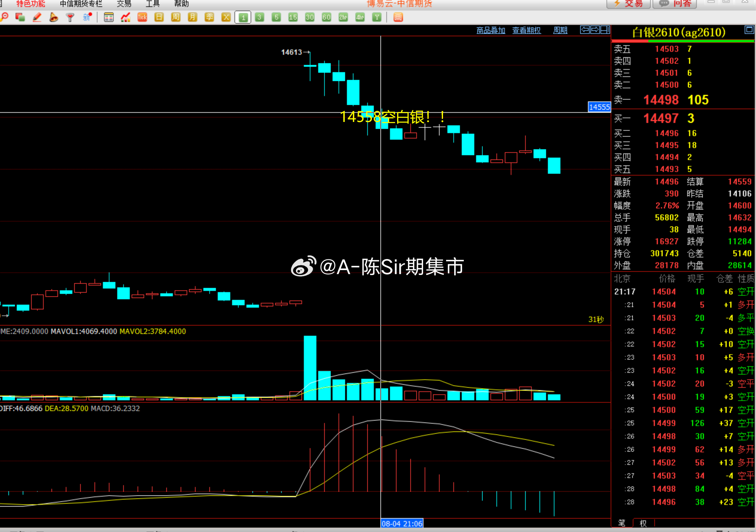This screenshot has width=756, height=532.
Task: Open the 交易 menu in menu bar
Action: coord(124,4)
